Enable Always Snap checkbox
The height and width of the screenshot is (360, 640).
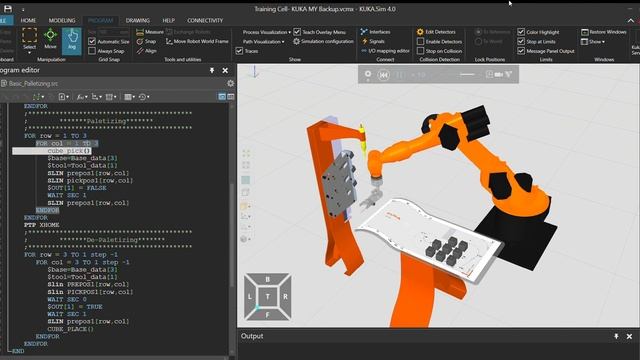coord(92,51)
